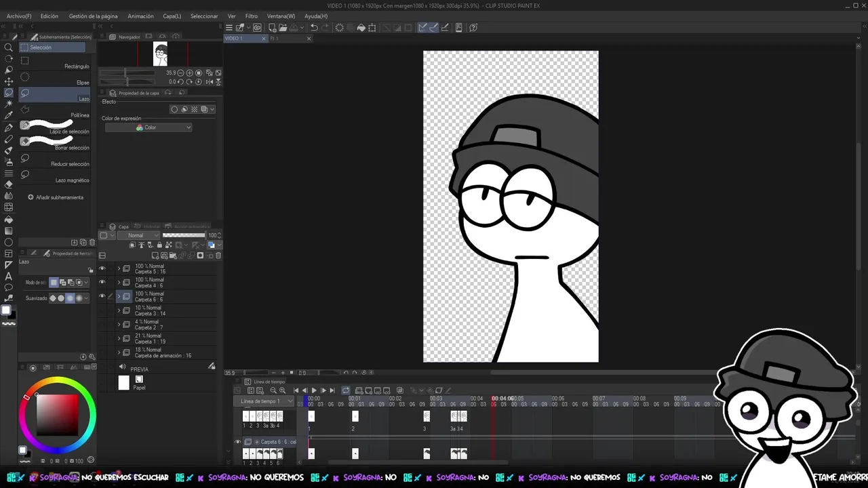This screenshot has height=488, width=868.
Task: Expand Carpeta 3 : 14 folder
Action: click(119, 310)
